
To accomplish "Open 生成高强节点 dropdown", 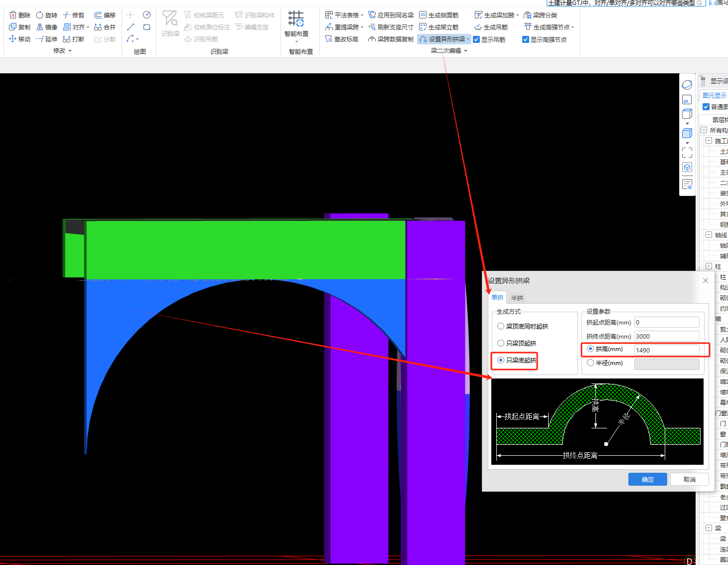I will (573, 27).
